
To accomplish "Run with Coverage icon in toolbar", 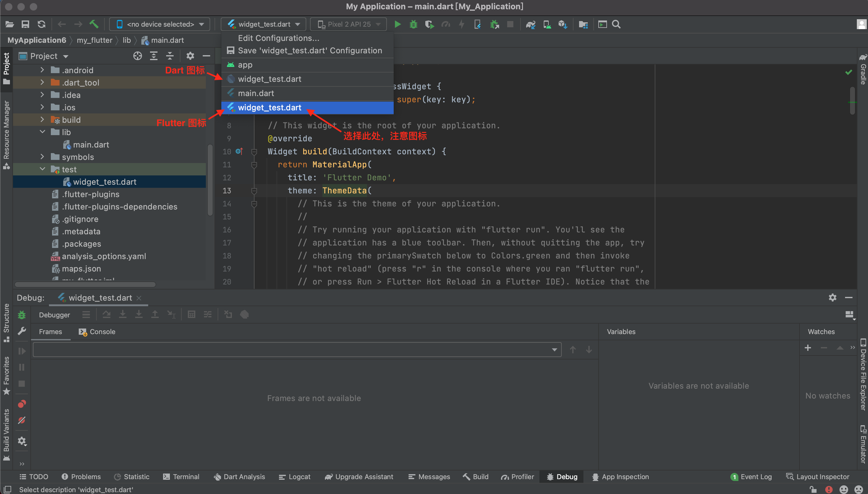I will 429,24.
